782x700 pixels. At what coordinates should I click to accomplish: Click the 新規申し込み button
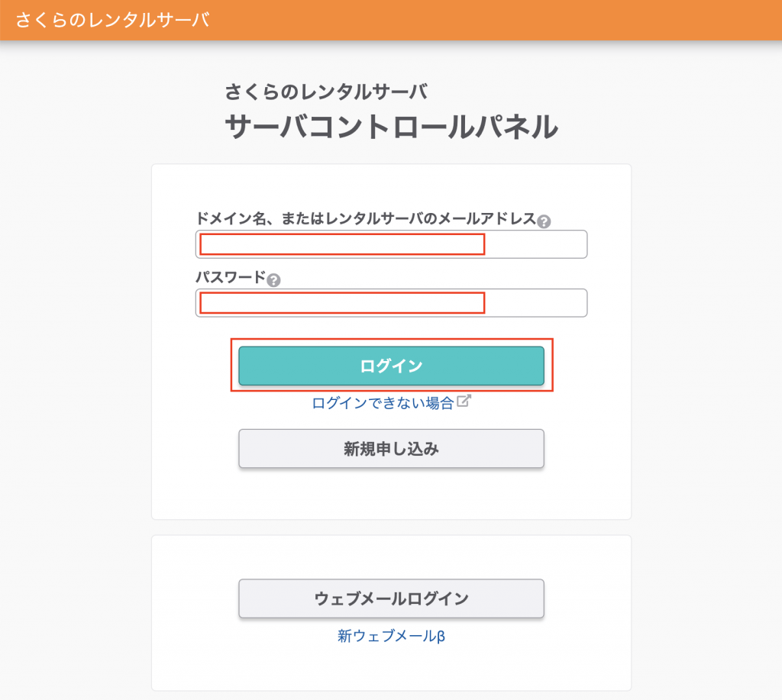pyautogui.click(x=392, y=449)
